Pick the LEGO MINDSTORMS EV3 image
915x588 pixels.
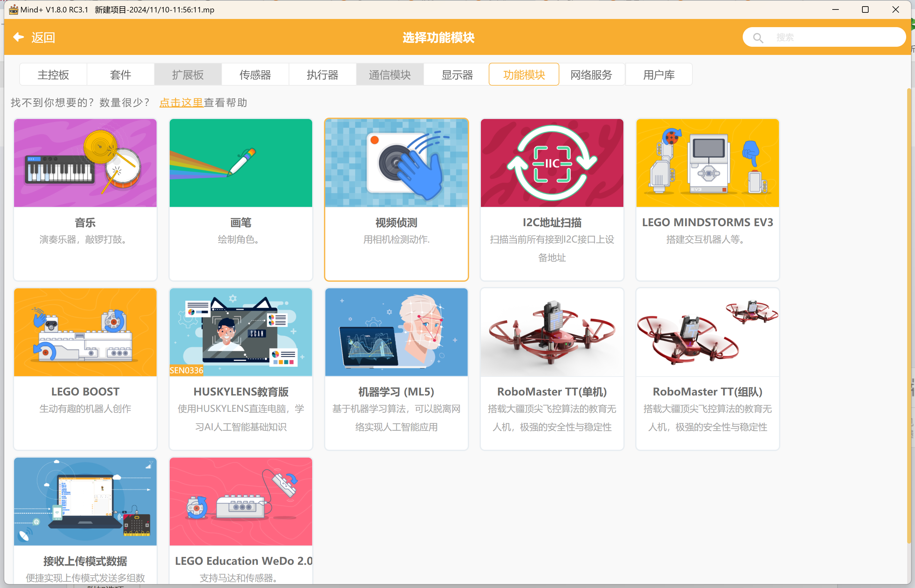708,163
